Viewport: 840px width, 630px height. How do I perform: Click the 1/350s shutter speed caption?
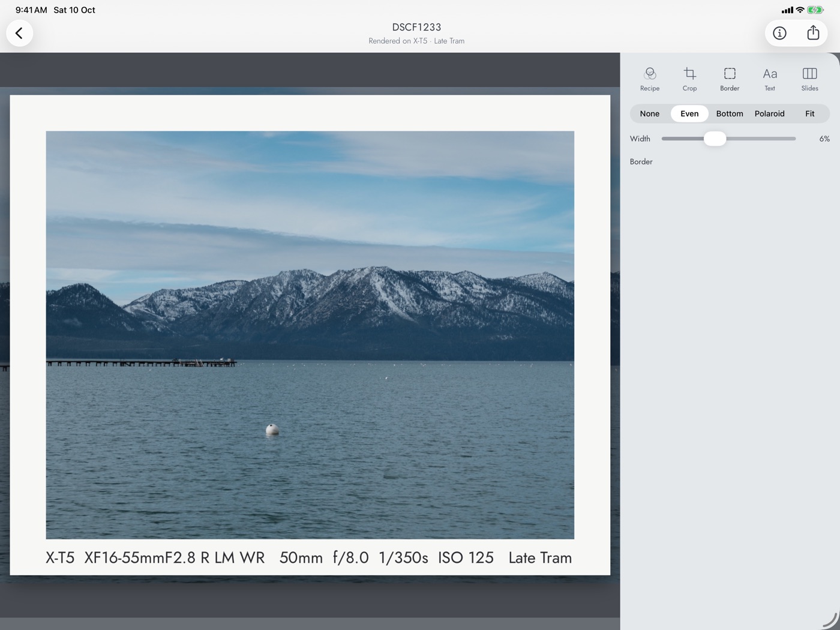tap(403, 557)
